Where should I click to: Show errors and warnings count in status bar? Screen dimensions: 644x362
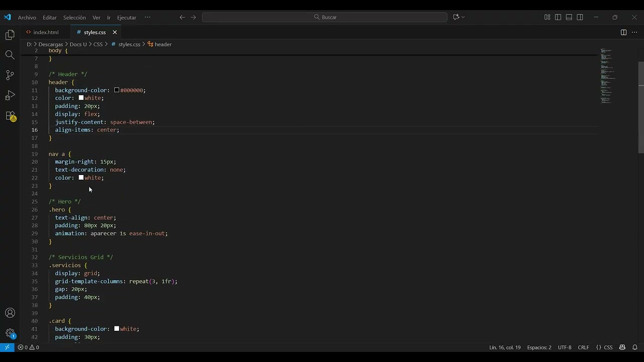click(x=28, y=347)
